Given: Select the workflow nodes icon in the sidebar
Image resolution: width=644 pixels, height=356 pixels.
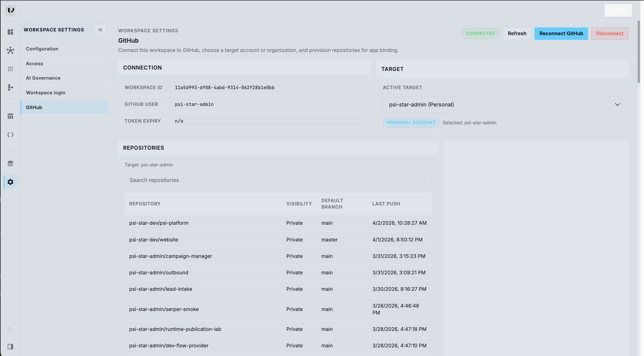Looking at the screenshot, I should point(10,50).
